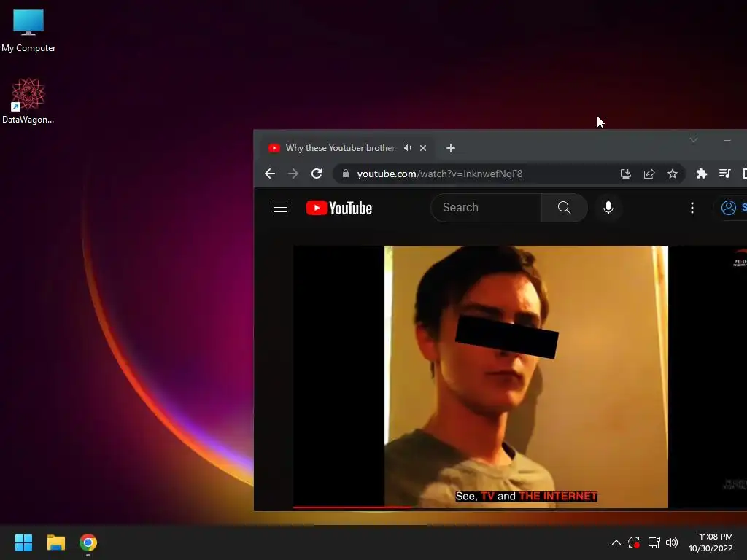Screen dimensions: 747x560
Task: Open the Extensions puzzle icon
Action: click(x=701, y=174)
